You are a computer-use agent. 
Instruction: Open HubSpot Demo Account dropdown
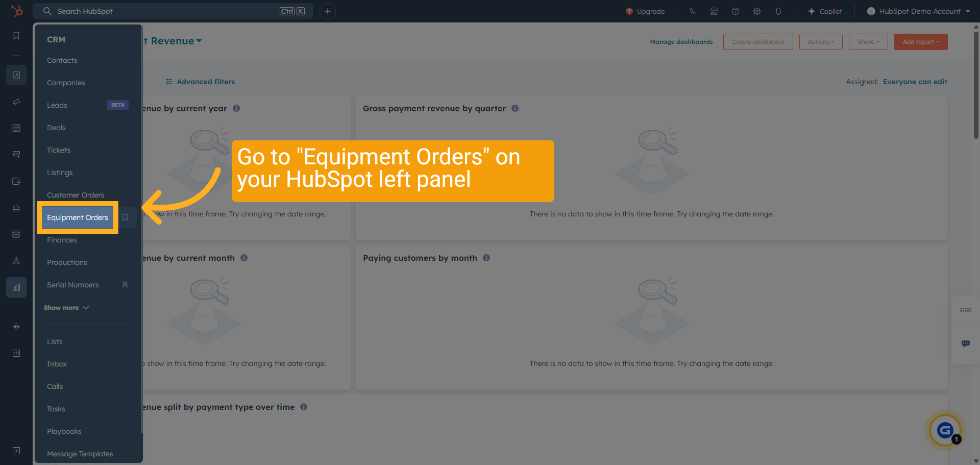pos(918,11)
